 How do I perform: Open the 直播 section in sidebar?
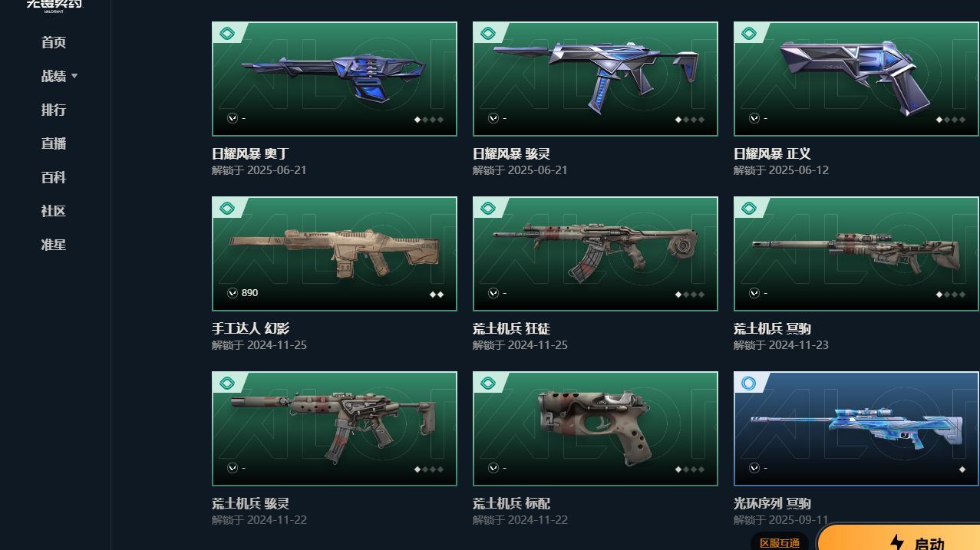(x=54, y=143)
